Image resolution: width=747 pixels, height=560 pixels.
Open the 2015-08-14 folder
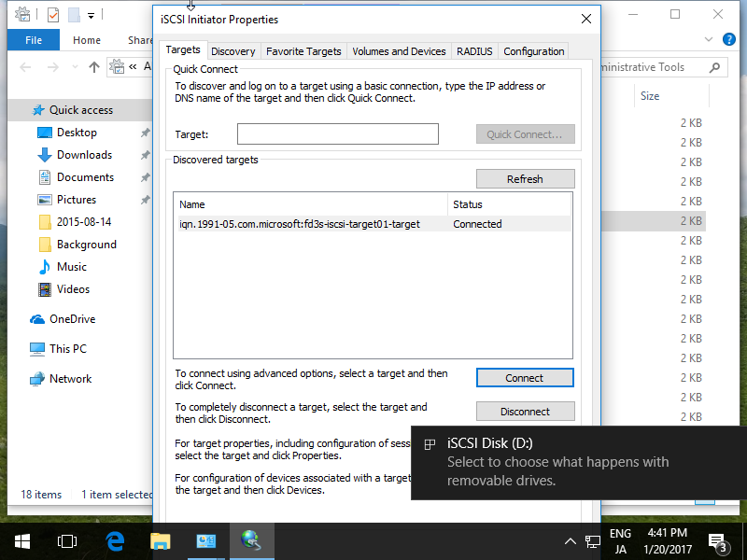tap(83, 222)
